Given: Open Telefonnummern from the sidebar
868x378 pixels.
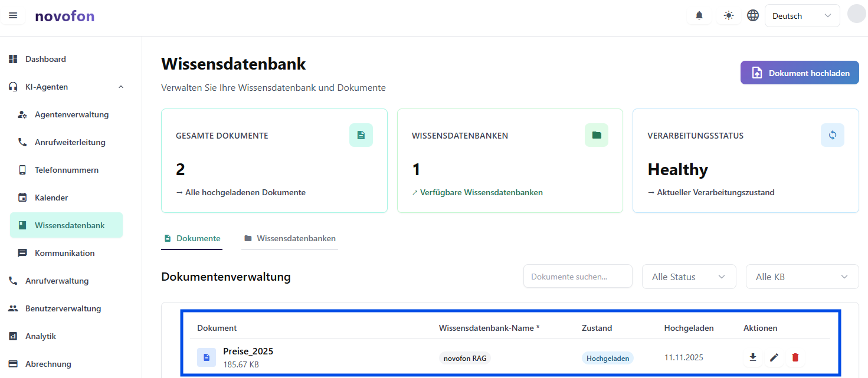Looking at the screenshot, I should (66, 170).
